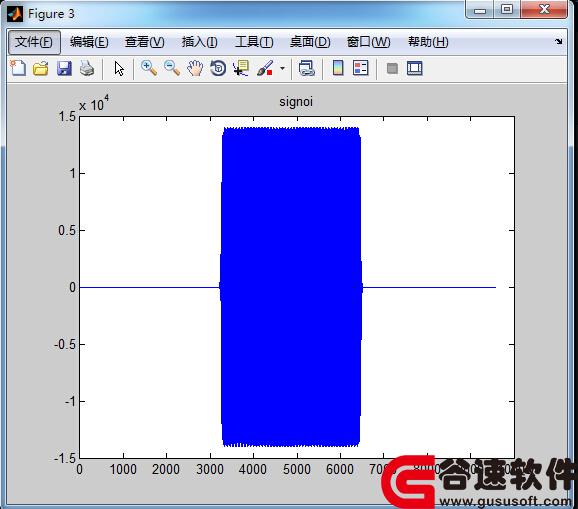Click the dock figure arrow in menu bar
The width and height of the screenshot is (578, 509).
[x=559, y=42]
